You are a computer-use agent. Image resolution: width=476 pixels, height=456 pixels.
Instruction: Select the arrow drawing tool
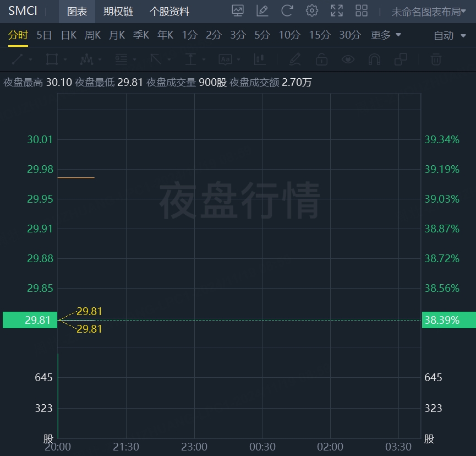pyautogui.click(x=156, y=59)
